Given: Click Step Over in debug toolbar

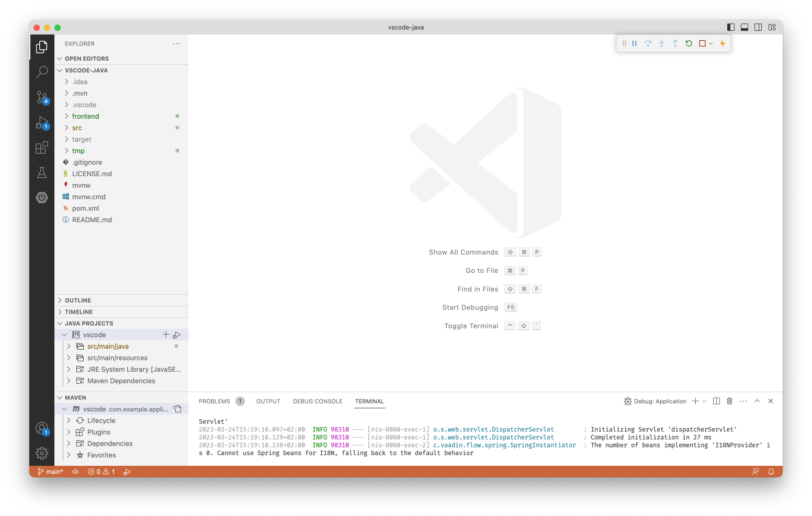Looking at the screenshot, I should pyautogui.click(x=648, y=43).
